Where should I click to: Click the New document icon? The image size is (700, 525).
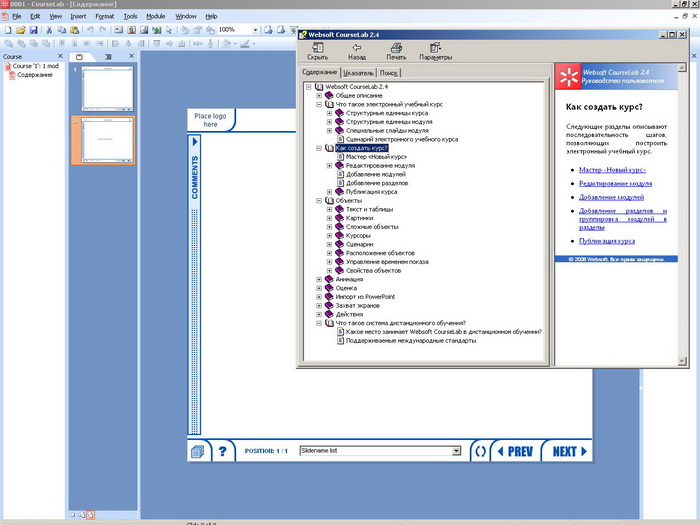(x=8, y=30)
